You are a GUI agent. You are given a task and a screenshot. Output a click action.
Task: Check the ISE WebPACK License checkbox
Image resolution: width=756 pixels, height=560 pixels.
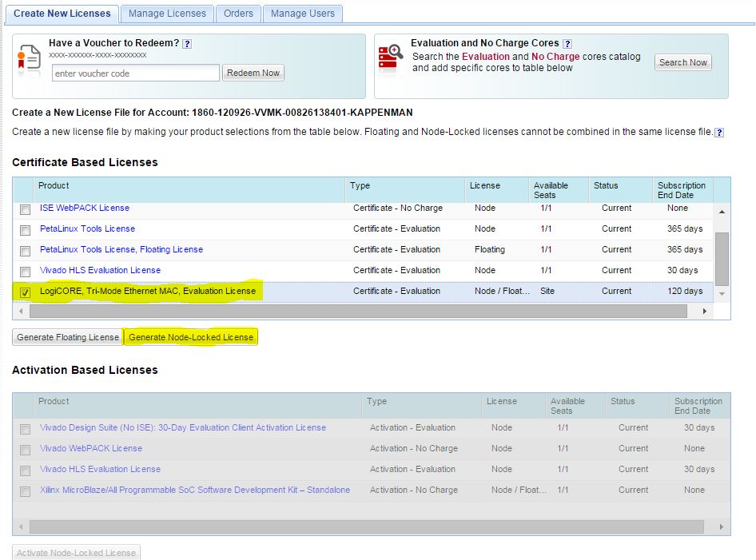pos(25,209)
